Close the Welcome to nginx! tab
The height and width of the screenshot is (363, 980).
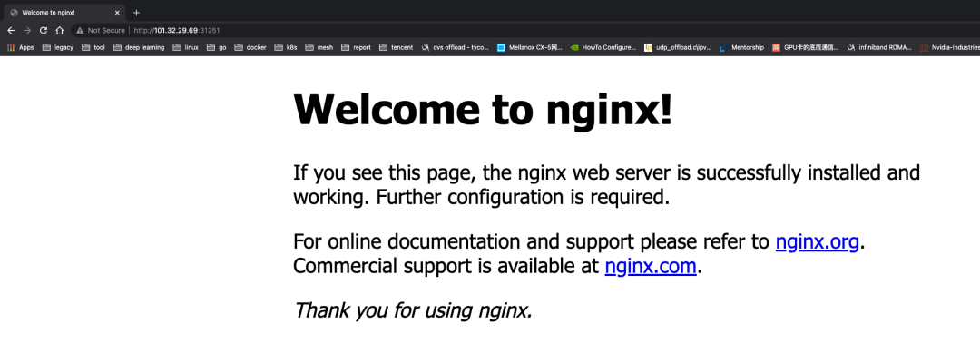coord(117,13)
